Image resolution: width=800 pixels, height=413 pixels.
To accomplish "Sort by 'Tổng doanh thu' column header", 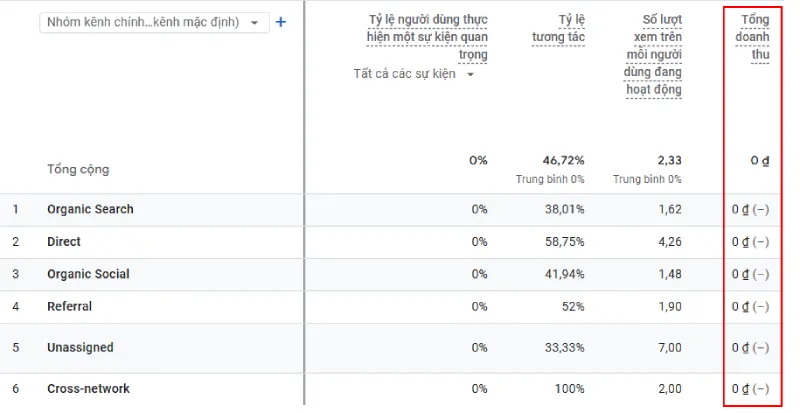I will (755, 37).
